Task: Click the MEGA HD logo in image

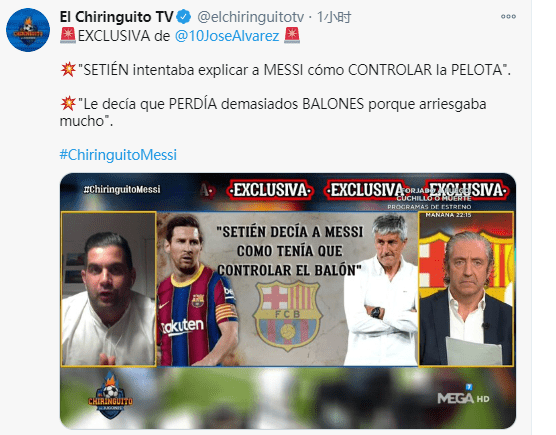Action: 463,395
